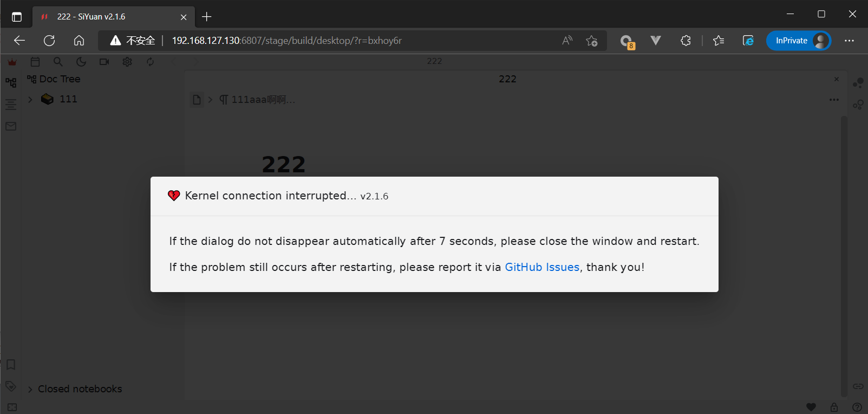Toggle the dock visibility icon at bottom-left
The height and width of the screenshot is (414, 868).
click(12, 407)
